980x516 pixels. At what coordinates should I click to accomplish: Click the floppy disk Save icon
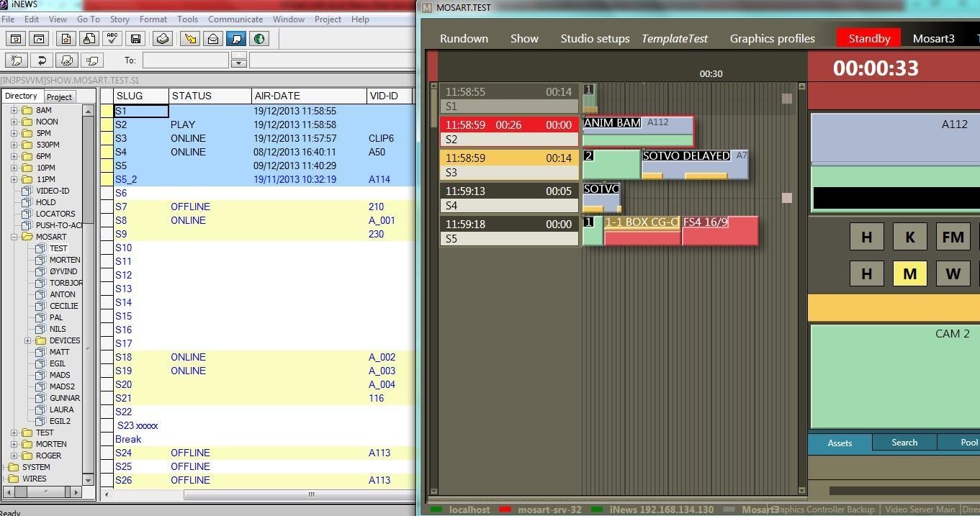135,39
